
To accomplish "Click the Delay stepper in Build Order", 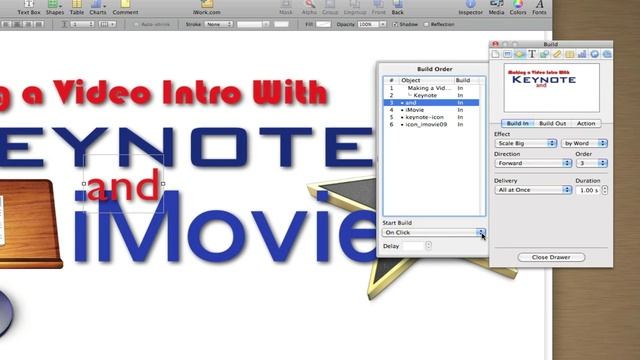I will click(428, 245).
